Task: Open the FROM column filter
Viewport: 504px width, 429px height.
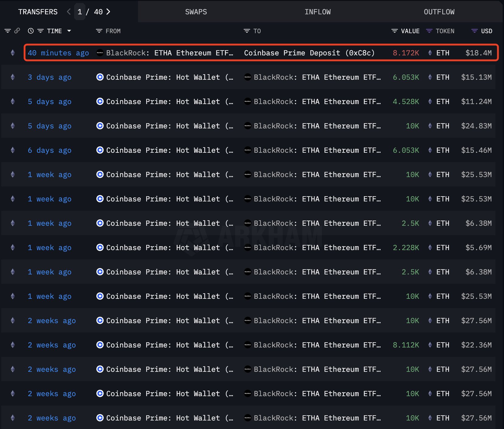Action: tap(99, 31)
